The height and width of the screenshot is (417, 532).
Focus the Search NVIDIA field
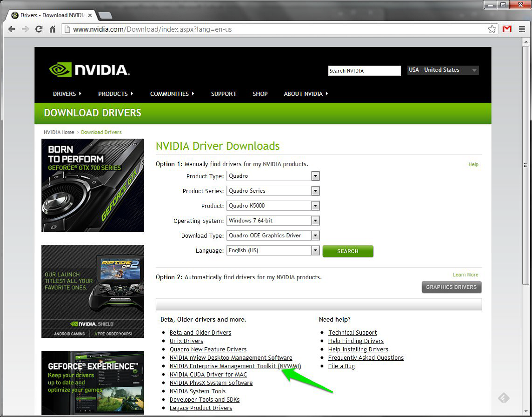tap(365, 71)
